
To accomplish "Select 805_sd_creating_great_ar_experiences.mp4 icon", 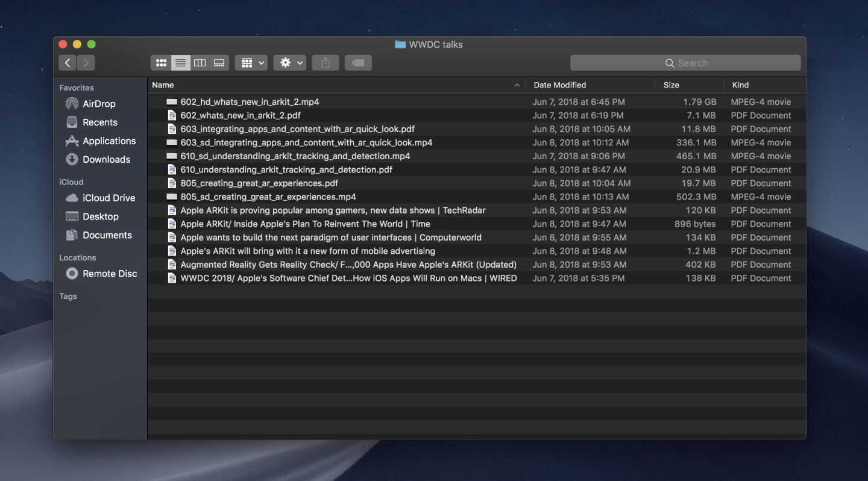I will pos(172,197).
